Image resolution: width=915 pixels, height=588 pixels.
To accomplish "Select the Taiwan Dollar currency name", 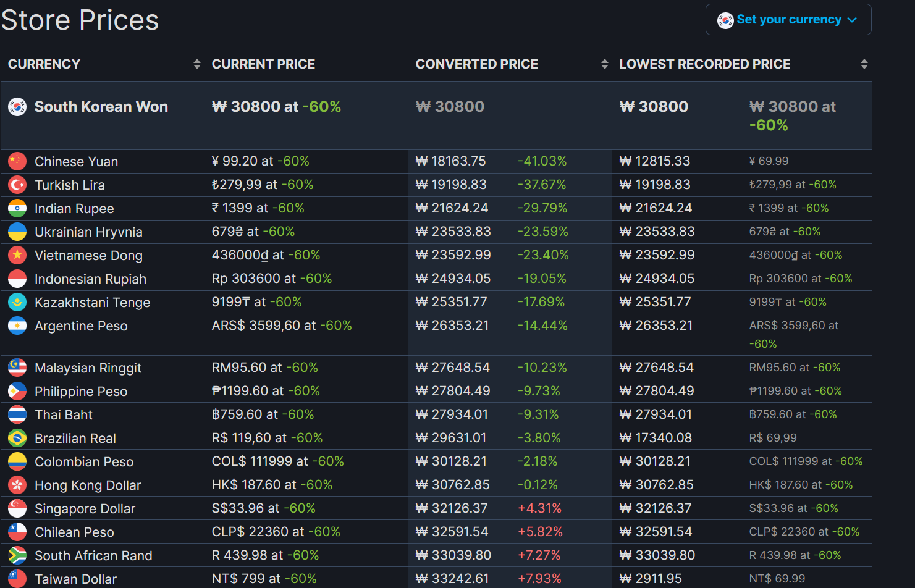I will [x=75, y=579].
